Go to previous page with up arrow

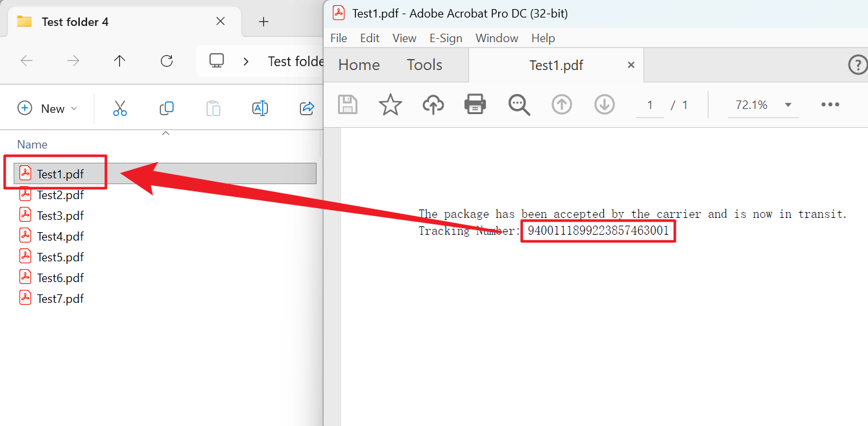pos(562,104)
